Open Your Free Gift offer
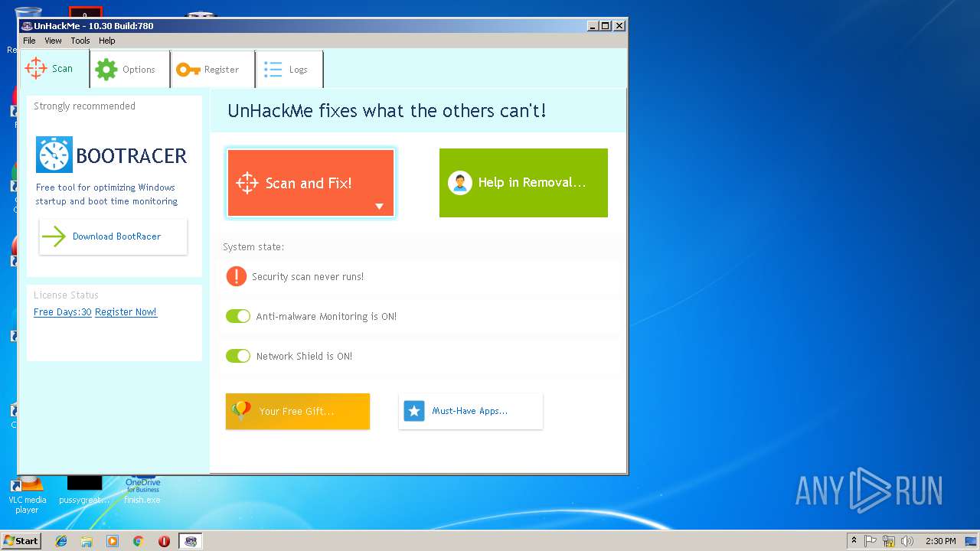The height and width of the screenshot is (551, 980). [298, 411]
